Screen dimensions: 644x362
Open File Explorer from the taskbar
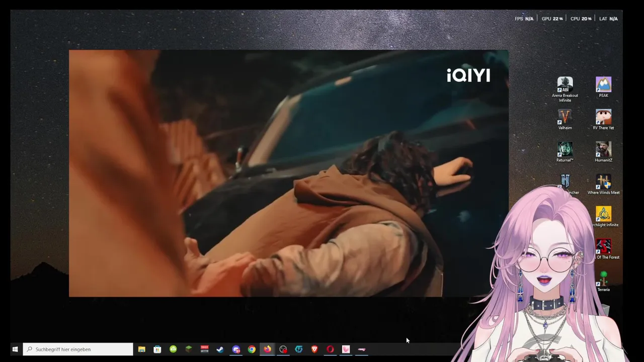(142, 349)
